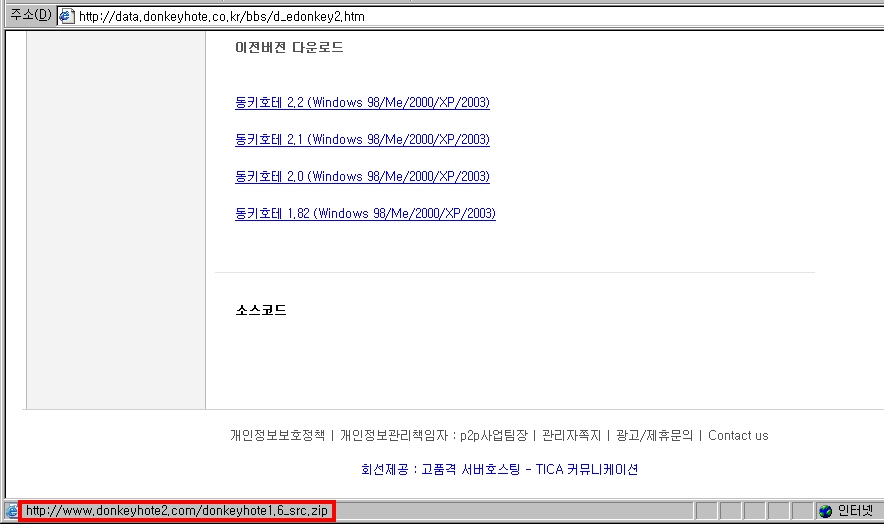Visit the 고품격 서버호스팅 TICA 커뮤니케이션 link
This screenshot has height=525, width=884.
coord(529,469)
